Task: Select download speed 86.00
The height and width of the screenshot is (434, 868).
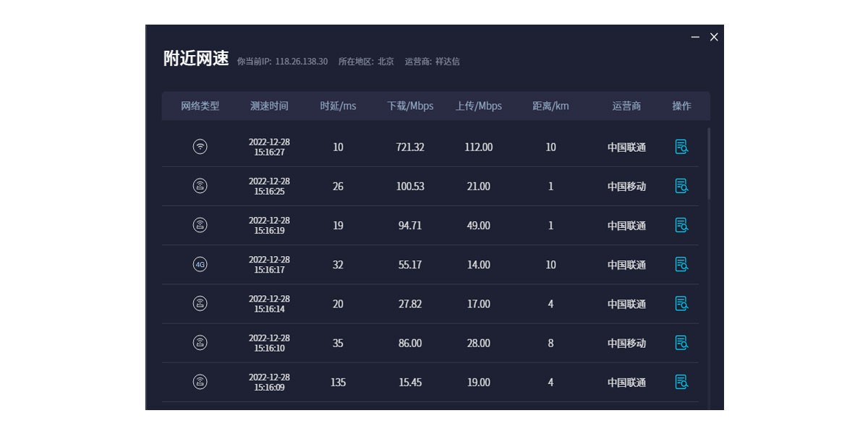Action: click(x=410, y=342)
